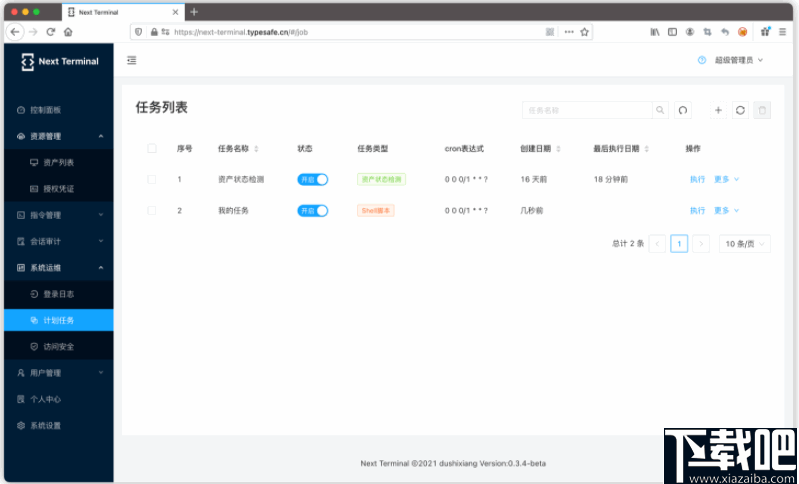Toggle the select-all header checkbox
Image resolution: width=799 pixels, height=484 pixels.
152,148
